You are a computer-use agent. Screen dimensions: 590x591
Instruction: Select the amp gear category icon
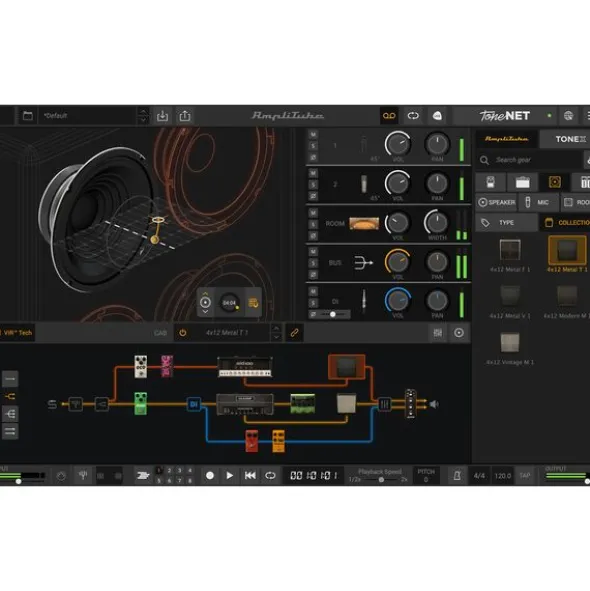[x=523, y=182]
